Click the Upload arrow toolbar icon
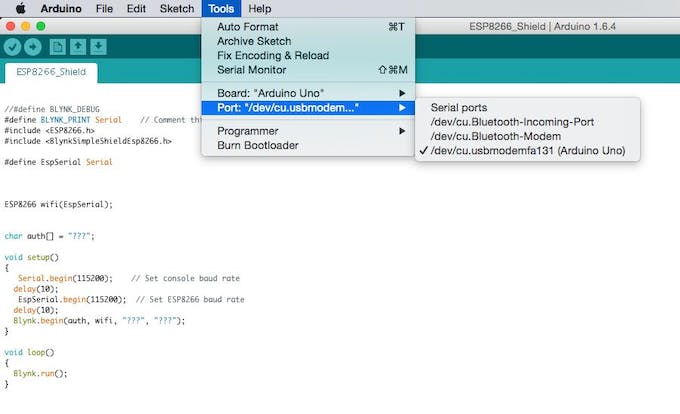Screen dimensions: 680x414 point(33,47)
